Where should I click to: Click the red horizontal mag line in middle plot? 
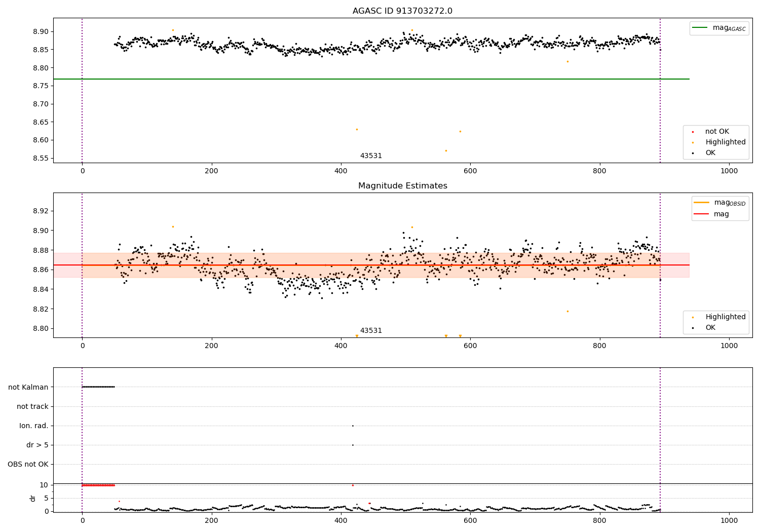point(371,265)
